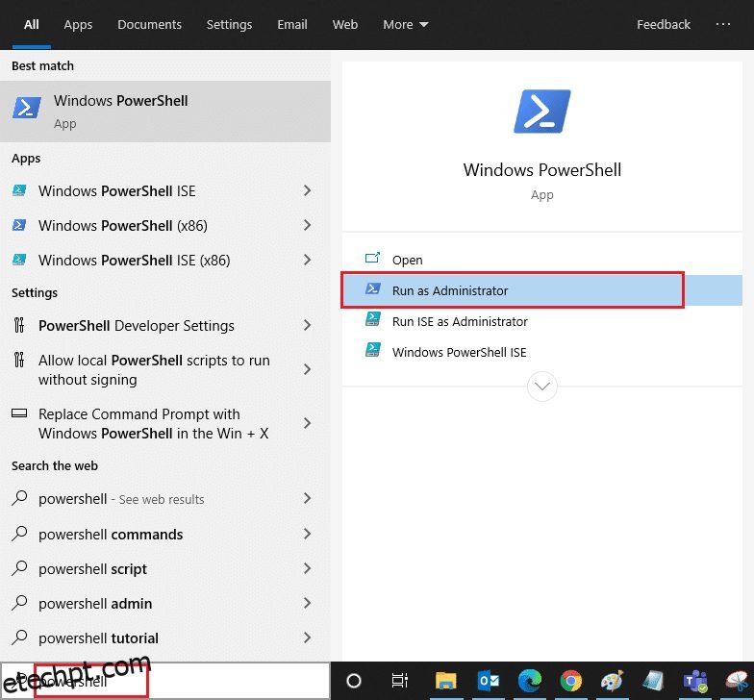
Task: Open the three-dot options menu
Action: pyautogui.click(x=723, y=24)
